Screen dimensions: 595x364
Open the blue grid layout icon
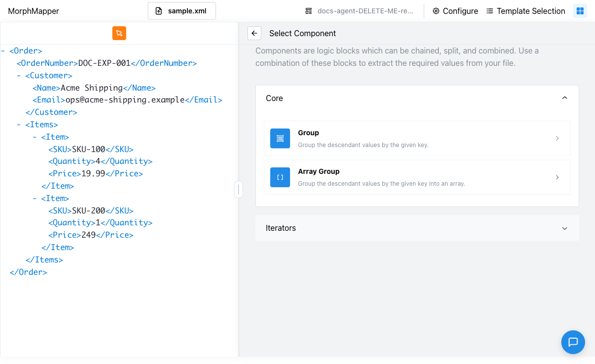[x=580, y=11]
